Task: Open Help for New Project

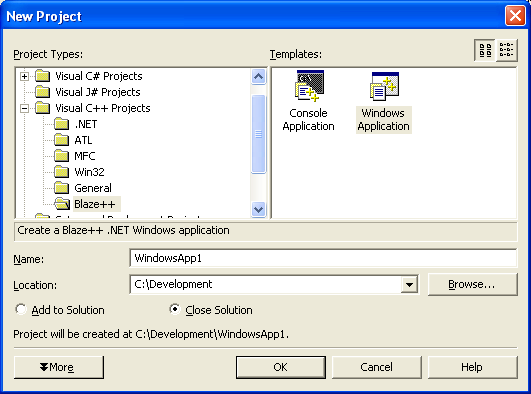Action: [472, 367]
